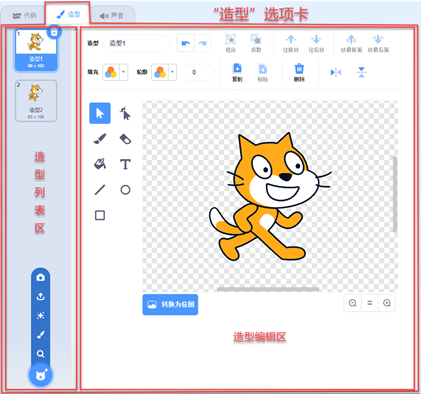
Task: Click the cat sprite on the canvas
Action: pyautogui.click(x=269, y=197)
